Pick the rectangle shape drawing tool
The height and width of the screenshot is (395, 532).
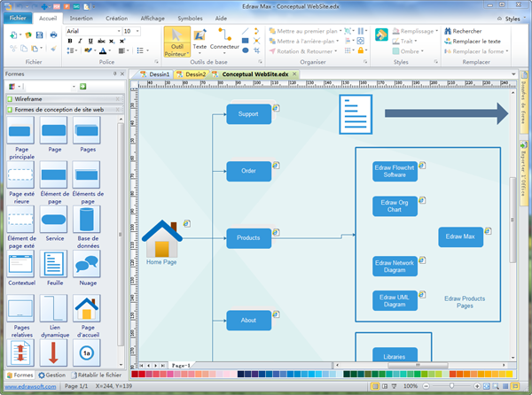click(x=246, y=41)
